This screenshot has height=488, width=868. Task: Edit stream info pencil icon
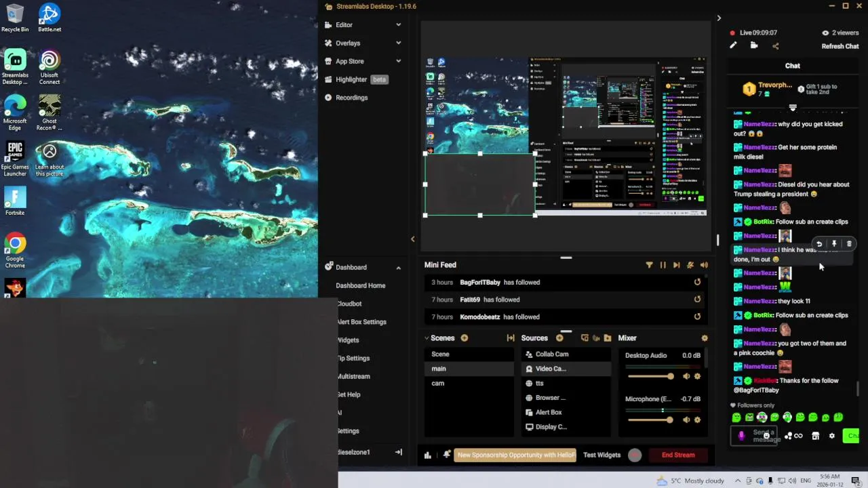coord(733,45)
